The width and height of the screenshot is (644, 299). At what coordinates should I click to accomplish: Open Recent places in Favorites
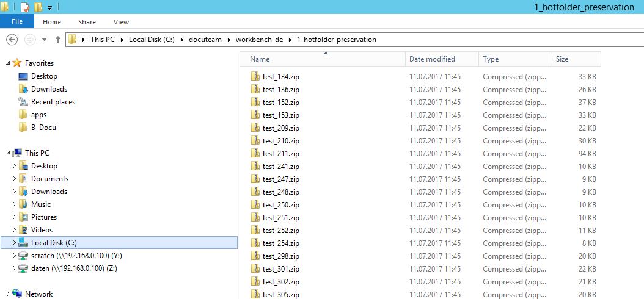coord(53,102)
